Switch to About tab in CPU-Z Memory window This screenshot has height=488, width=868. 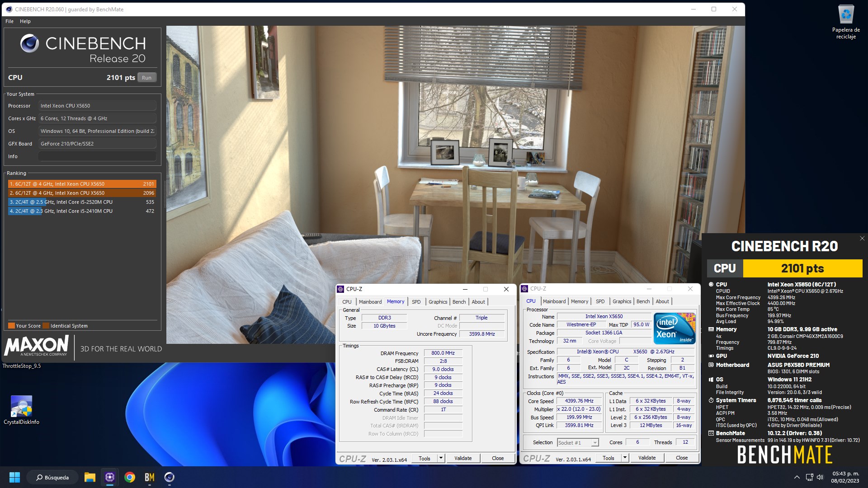coord(478,302)
